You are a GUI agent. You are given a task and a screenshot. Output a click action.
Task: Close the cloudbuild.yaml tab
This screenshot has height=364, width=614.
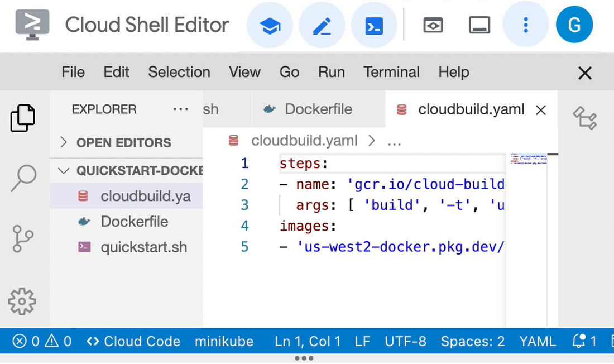tap(541, 110)
